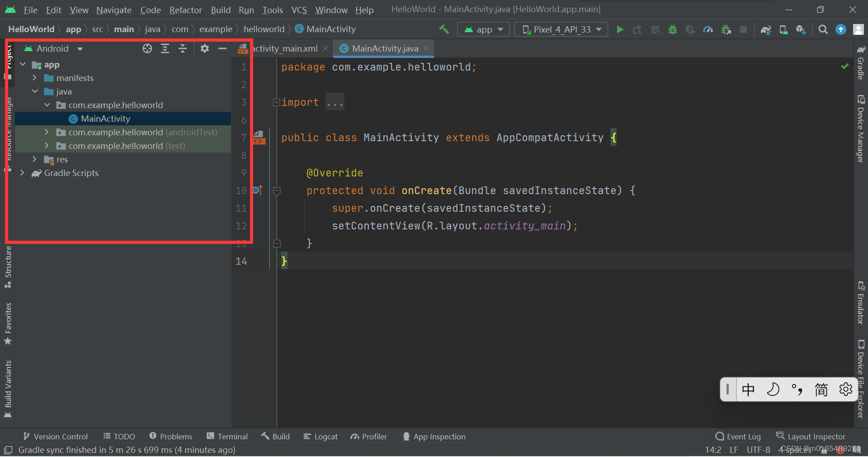This screenshot has height=457, width=868.
Task: Open the VCS menu
Action: click(x=299, y=10)
